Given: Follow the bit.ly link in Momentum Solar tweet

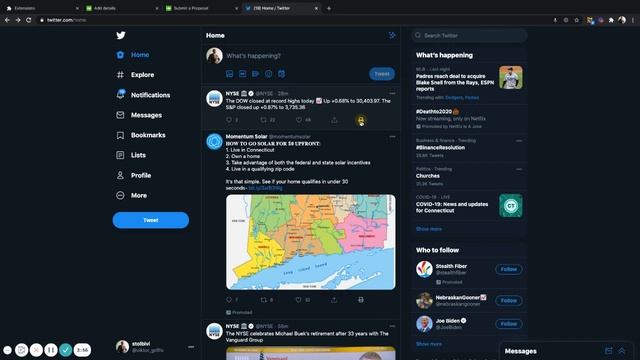Looking at the screenshot, I should tap(265, 188).
